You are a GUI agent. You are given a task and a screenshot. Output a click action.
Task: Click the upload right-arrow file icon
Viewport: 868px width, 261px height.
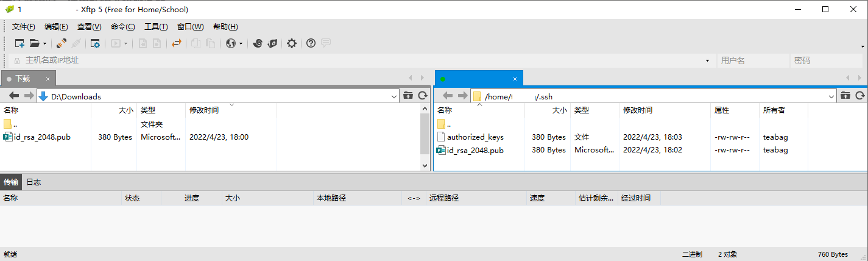[x=157, y=43]
